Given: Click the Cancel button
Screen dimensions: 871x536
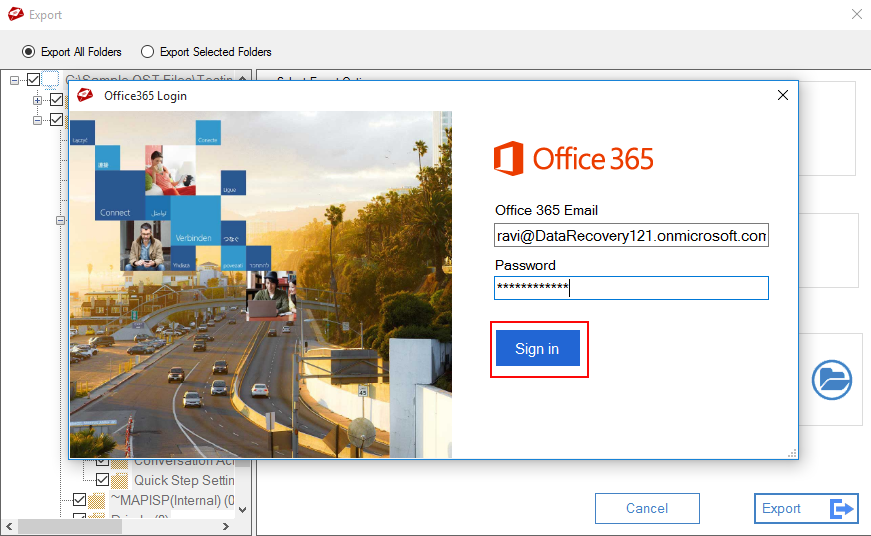Looking at the screenshot, I should click(646, 508).
